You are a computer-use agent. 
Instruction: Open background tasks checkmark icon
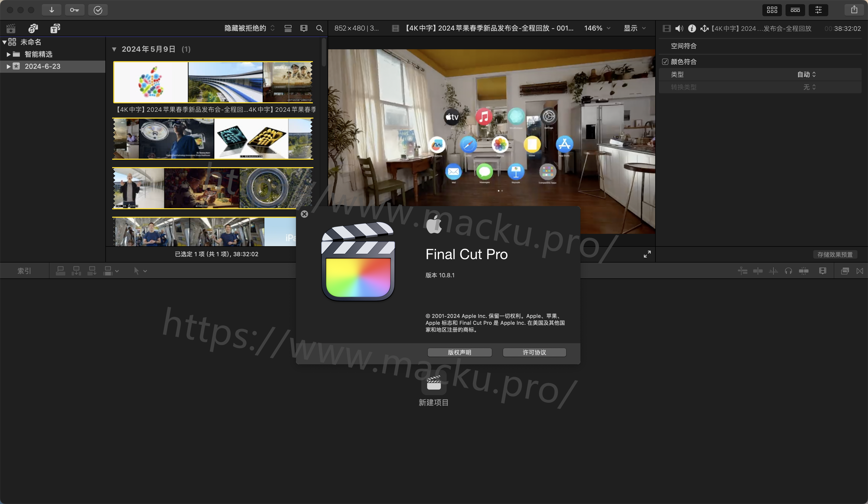pyautogui.click(x=98, y=10)
